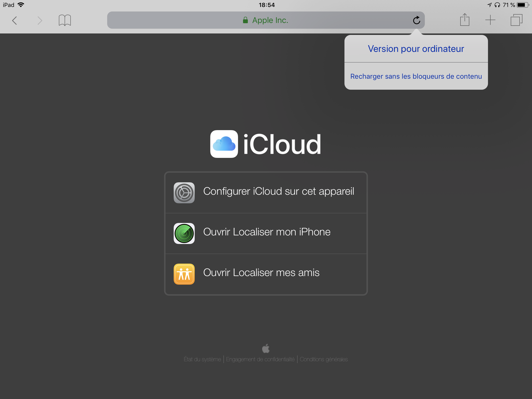Reload the page with the refresh icon
Screen dimensions: 532x399
[x=416, y=20]
